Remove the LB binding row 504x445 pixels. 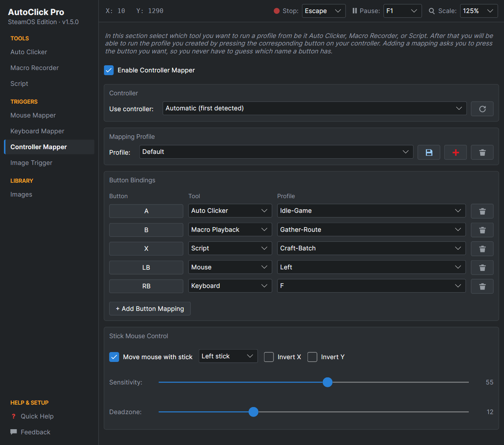coord(482,267)
